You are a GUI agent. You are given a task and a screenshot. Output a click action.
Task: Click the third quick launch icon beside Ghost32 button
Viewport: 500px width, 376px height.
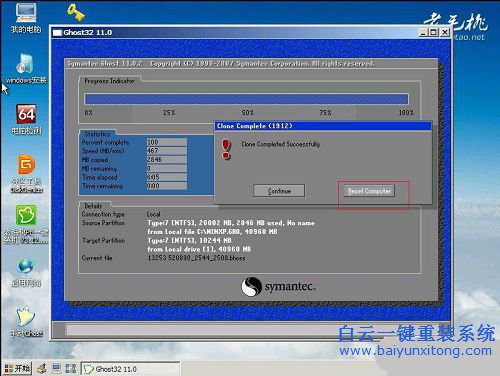[71, 369]
